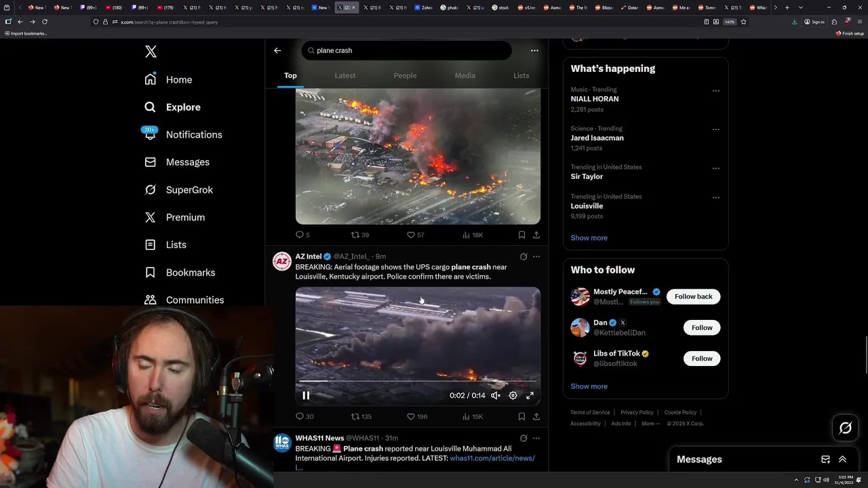868x488 pixels.
Task: Open AZ Intel profile avatar
Action: [x=282, y=261]
